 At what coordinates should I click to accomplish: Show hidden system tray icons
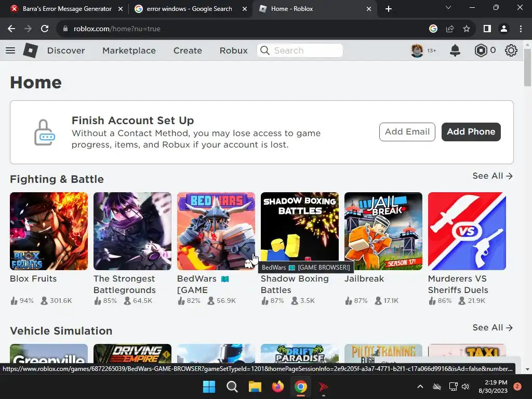tap(420, 387)
